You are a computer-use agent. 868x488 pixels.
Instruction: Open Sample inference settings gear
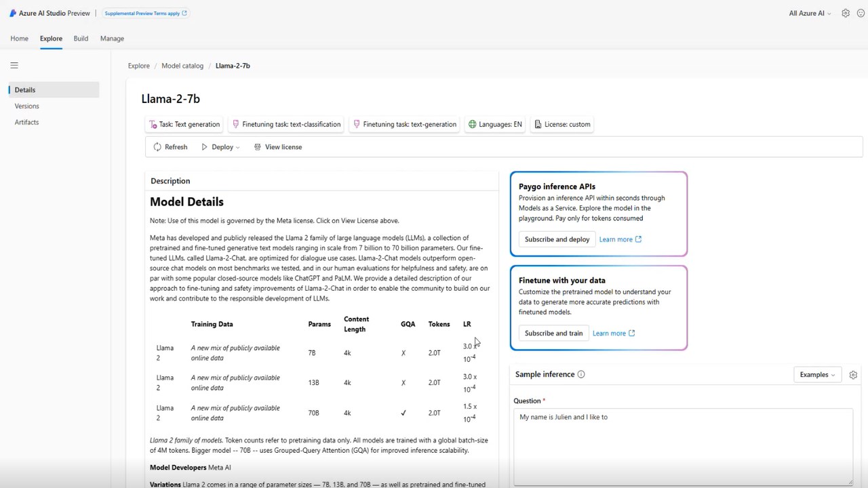click(x=853, y=375)
